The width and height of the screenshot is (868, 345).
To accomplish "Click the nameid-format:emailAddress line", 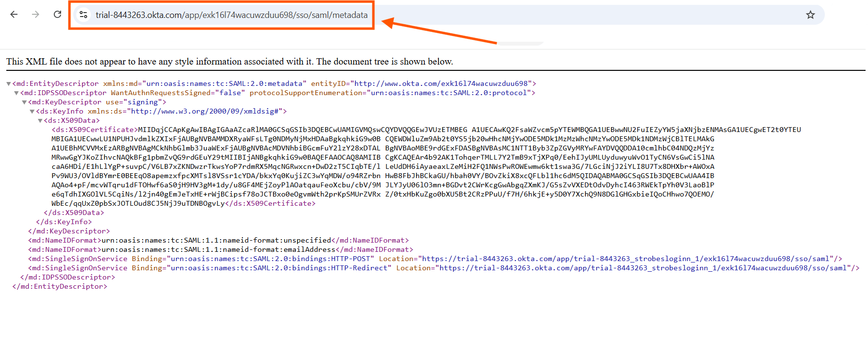I will pos(221,249).
